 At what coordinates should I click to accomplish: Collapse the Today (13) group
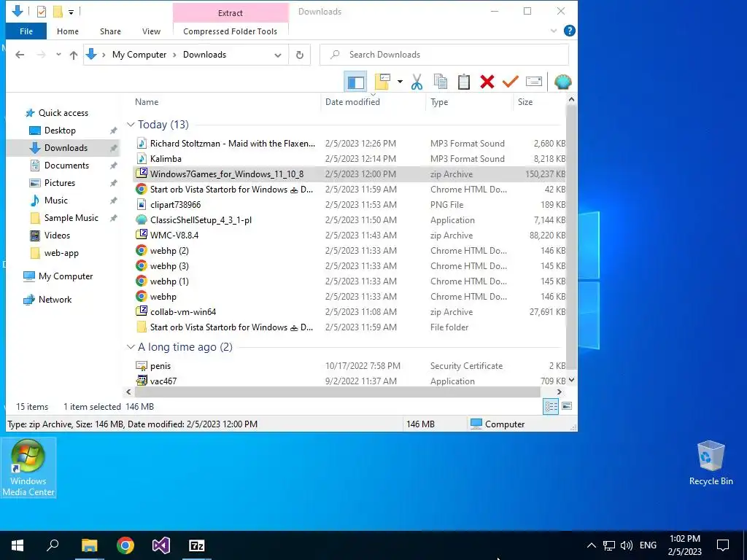click(131, 124)
